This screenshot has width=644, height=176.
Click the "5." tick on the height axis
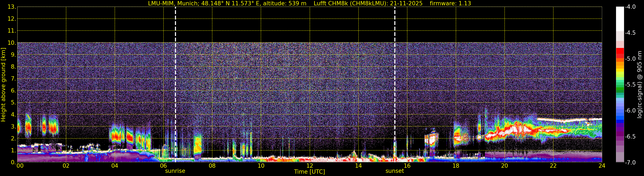click(x=13, y=102)
